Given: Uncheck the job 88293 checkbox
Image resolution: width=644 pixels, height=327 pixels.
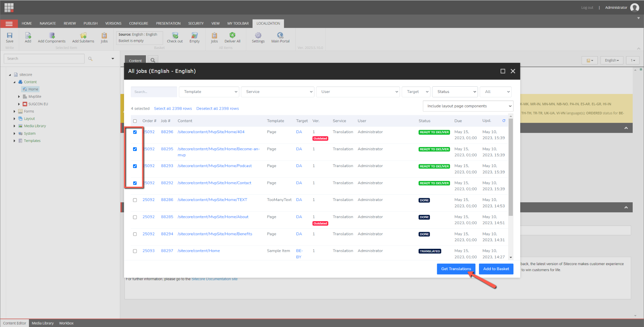Looking at the screenshot, I should 135,166.
